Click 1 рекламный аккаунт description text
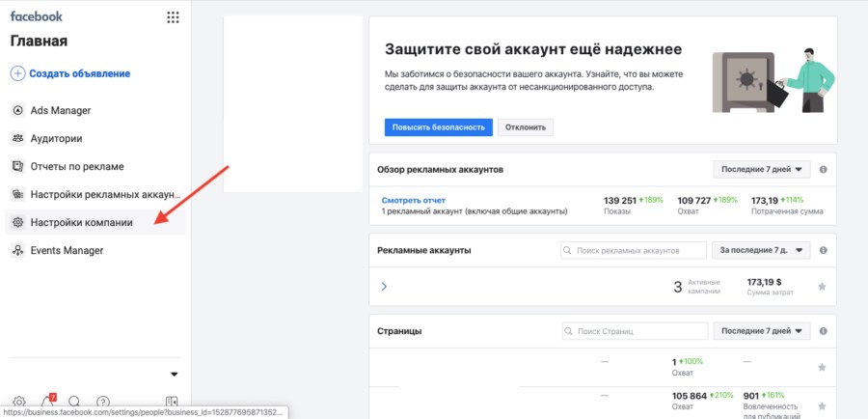 click(475, 211)
